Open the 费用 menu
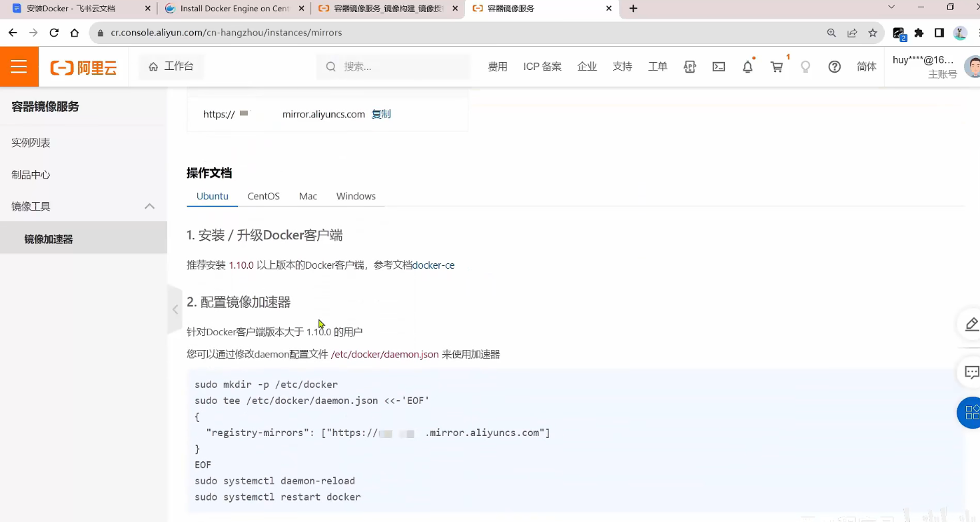The width and height of the screenshot is (980, 522). [x=498, y=67]
